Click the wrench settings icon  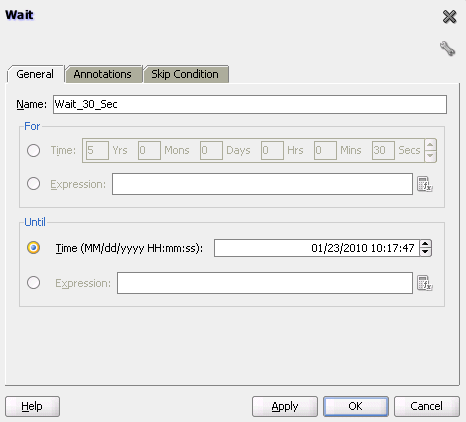447,48
